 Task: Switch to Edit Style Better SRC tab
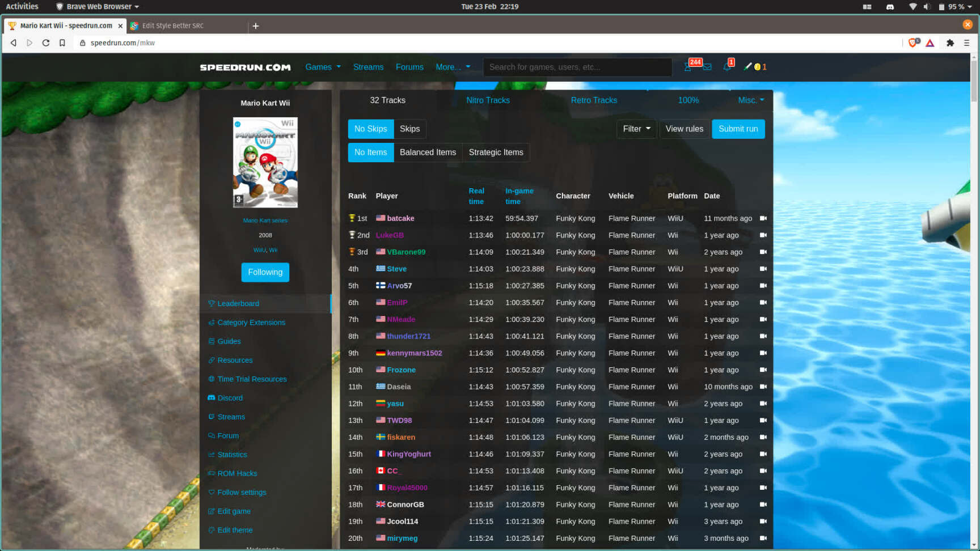point(187,26)
